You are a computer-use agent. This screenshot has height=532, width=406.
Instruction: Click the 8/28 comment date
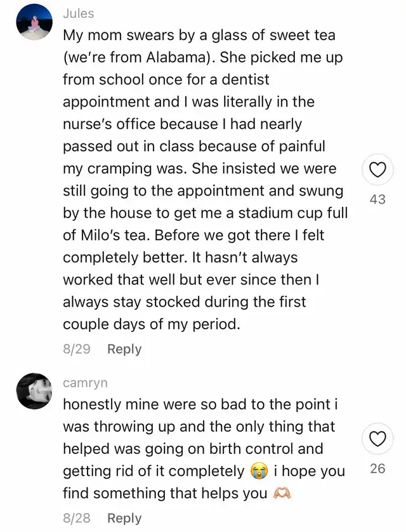(x=76, y=518)
